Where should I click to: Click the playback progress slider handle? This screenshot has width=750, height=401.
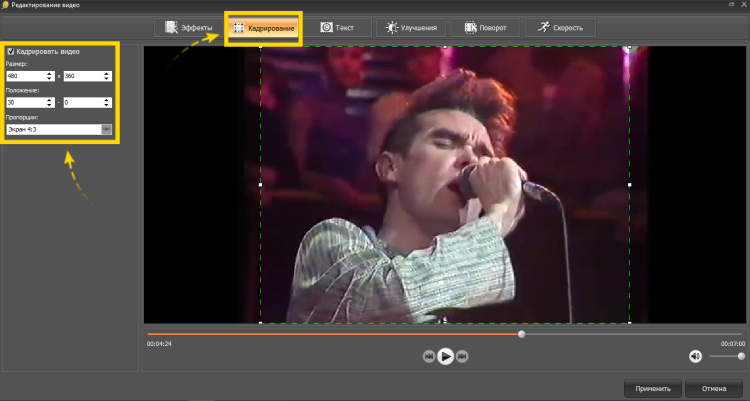522,334
